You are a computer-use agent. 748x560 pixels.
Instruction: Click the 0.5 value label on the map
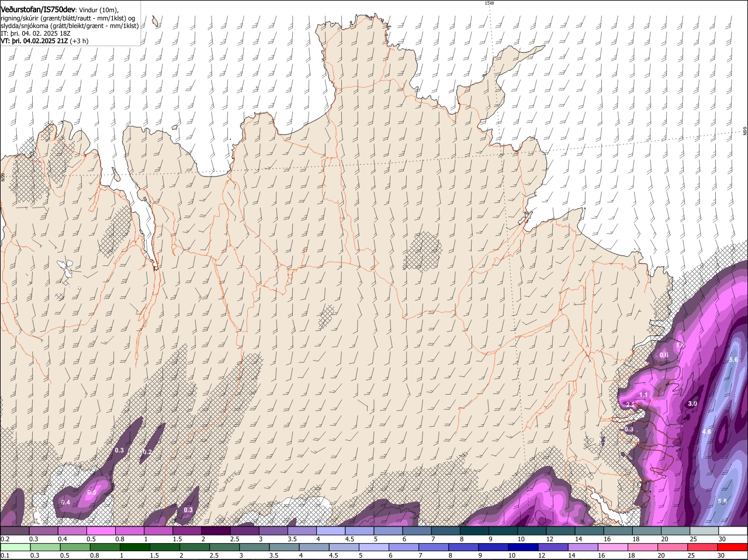coord(92,492)
